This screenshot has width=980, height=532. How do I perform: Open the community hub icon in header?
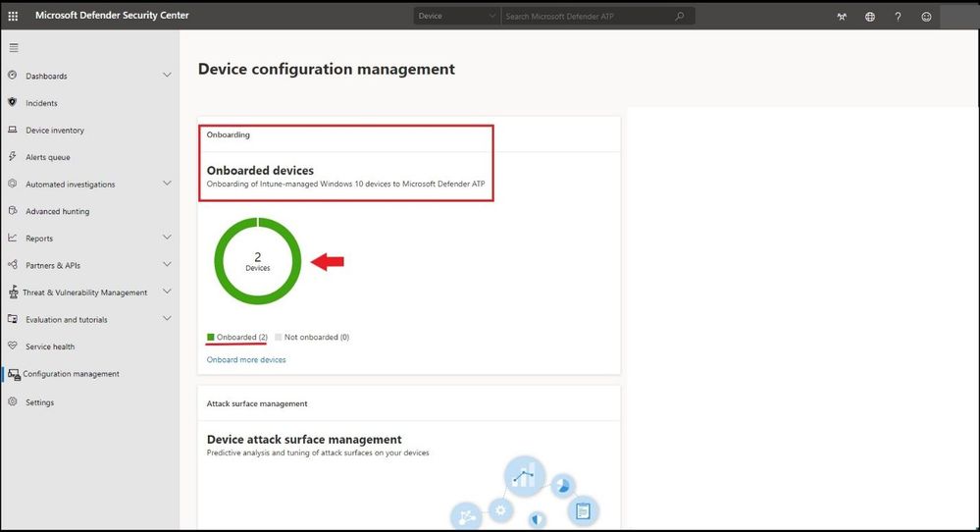(x=842, y=17)
